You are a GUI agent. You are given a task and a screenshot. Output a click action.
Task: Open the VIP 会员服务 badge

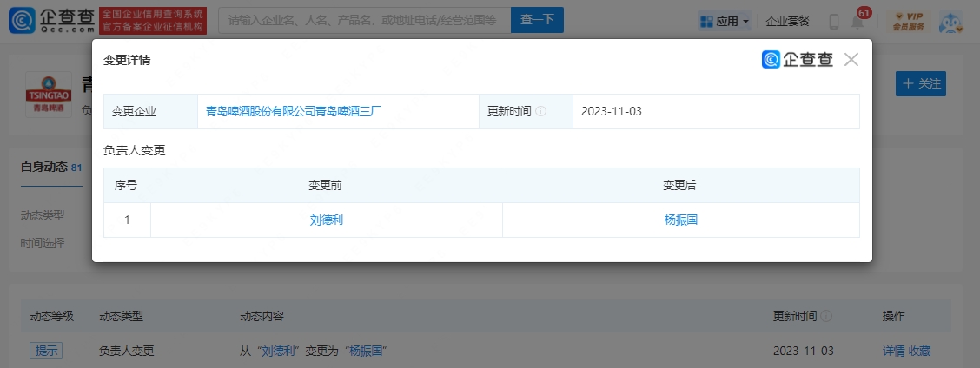pos(908,21)
